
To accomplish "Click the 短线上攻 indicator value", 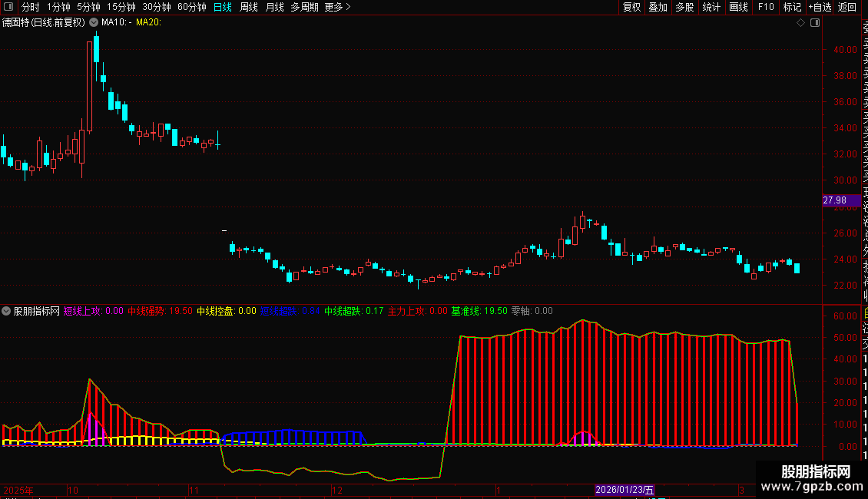I will [94, 311].
